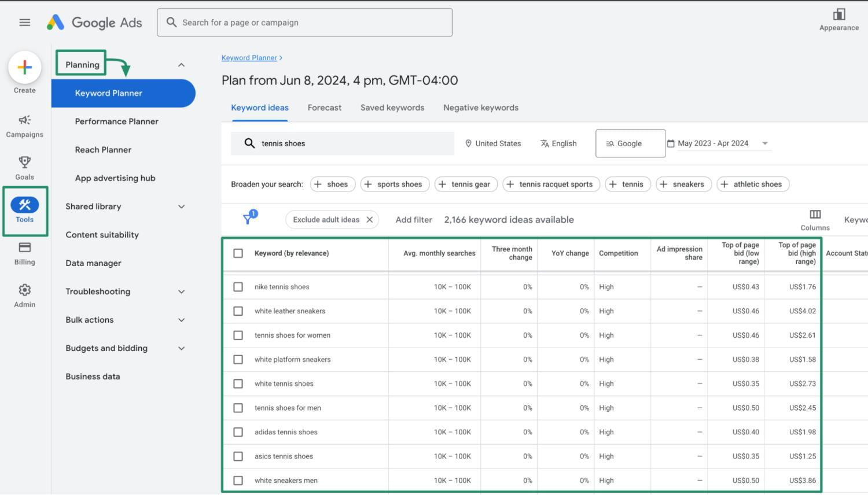Click the filter funnel icon
The width and height of the screenshot is (868, 495).
pyautogui.click(x=249, y=218)
